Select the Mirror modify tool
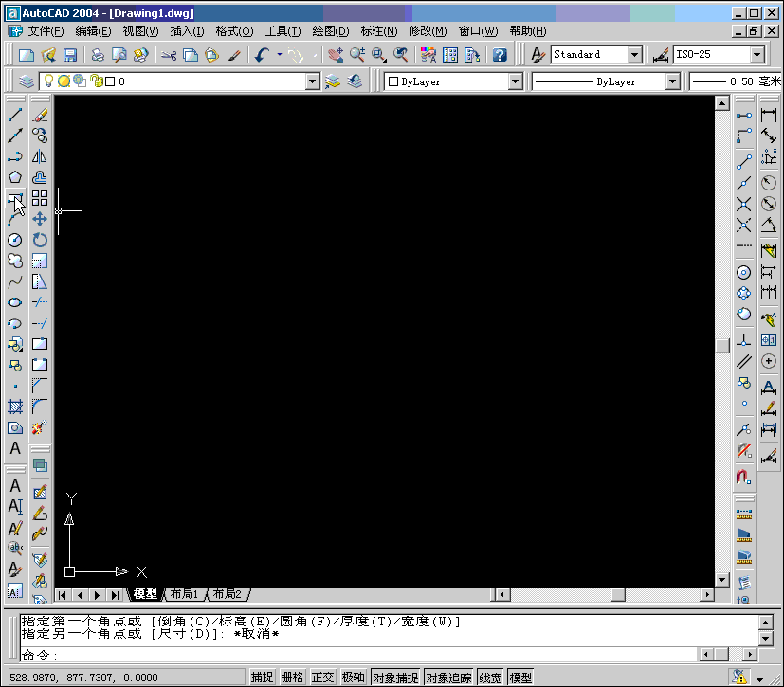 click(x=40, y=156)
